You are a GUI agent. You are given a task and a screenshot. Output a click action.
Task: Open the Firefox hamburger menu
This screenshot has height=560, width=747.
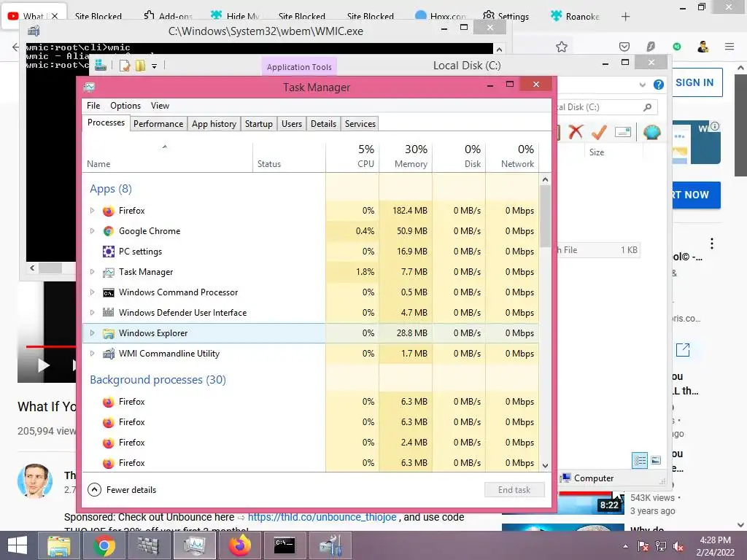[x=729, y=47]
